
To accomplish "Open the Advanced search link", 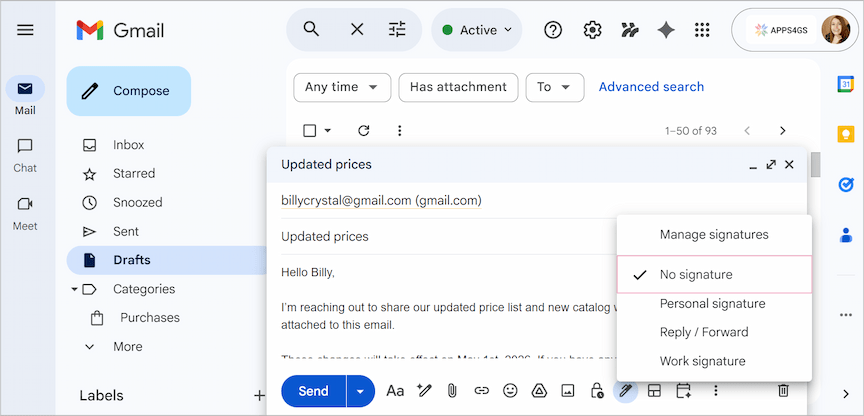I will point(651,87).
